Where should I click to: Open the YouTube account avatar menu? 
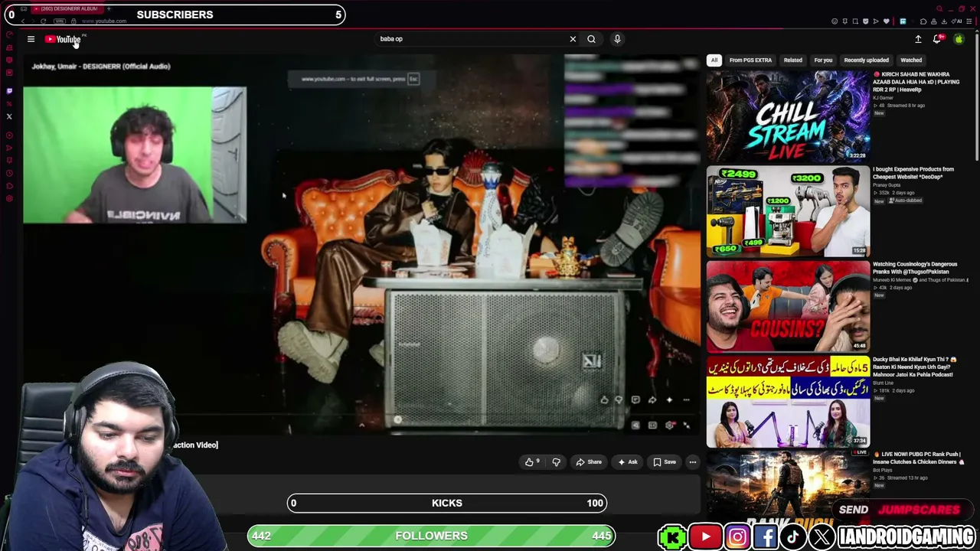(x=959, y=39)
